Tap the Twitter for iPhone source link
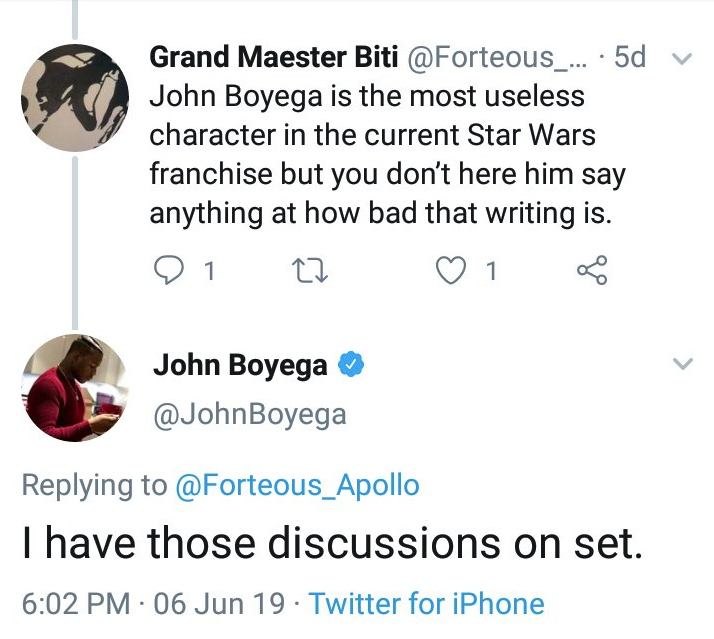 tap(427, 604)
